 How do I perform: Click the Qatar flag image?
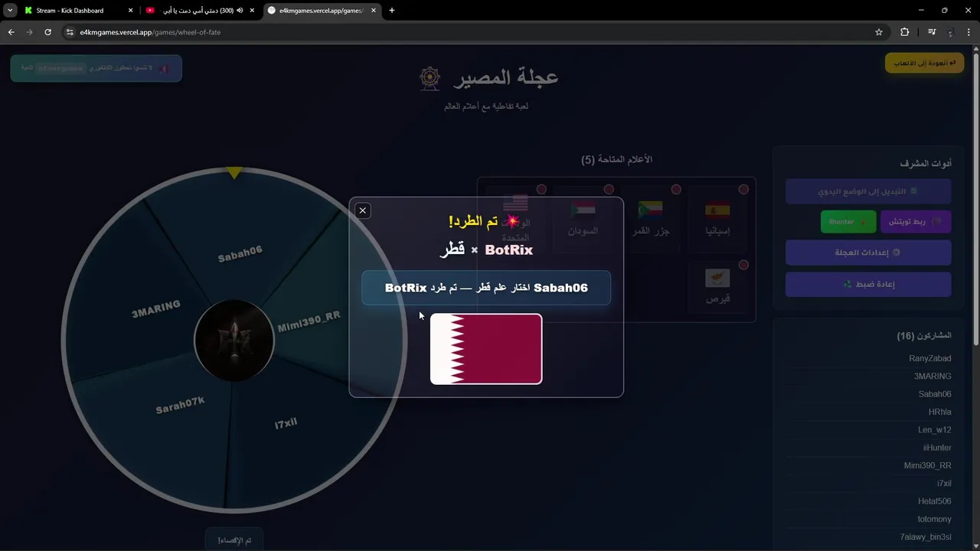point(486,349)
